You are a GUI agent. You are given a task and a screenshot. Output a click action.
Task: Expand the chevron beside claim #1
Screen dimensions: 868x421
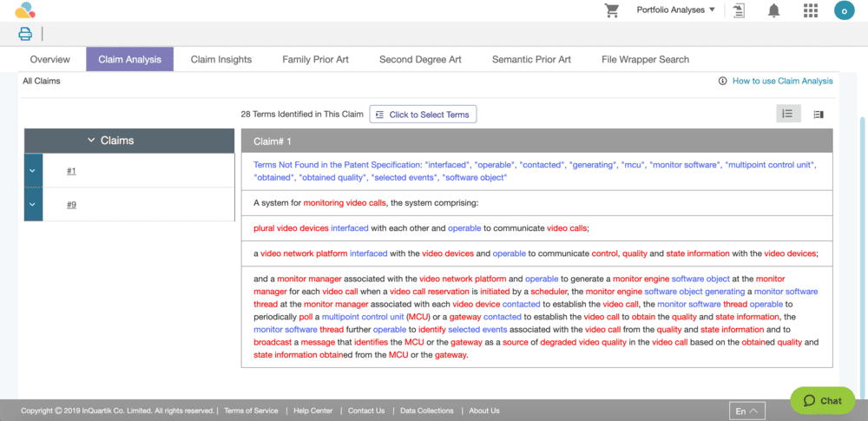pos(32,170)
